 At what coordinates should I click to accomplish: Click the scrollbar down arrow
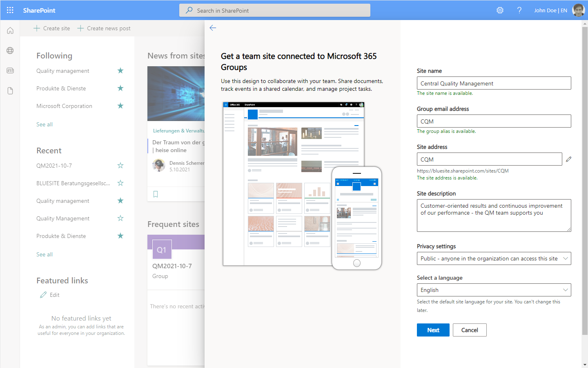(585, 364)
